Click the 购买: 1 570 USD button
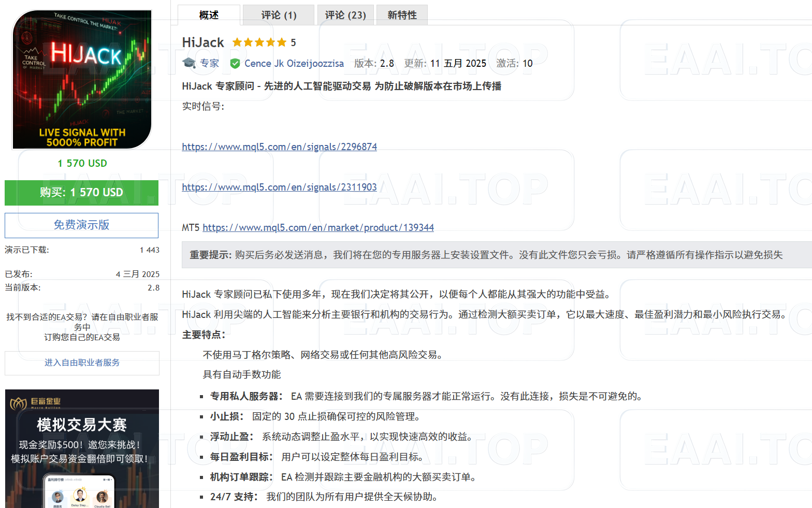 81,193
